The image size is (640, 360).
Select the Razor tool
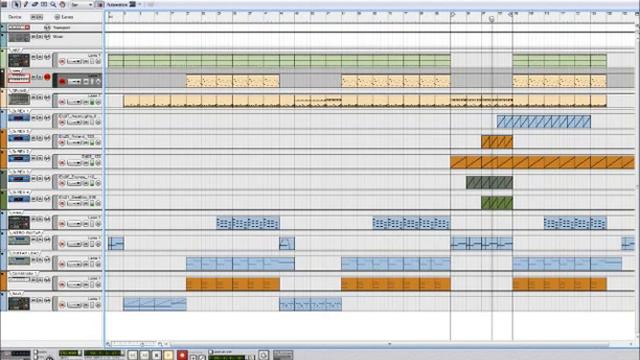click(44, 4)
